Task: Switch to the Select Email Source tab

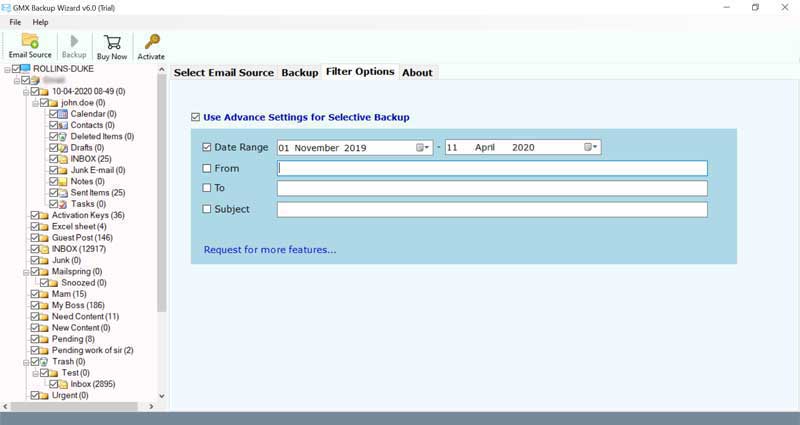Action: [224, 72]
